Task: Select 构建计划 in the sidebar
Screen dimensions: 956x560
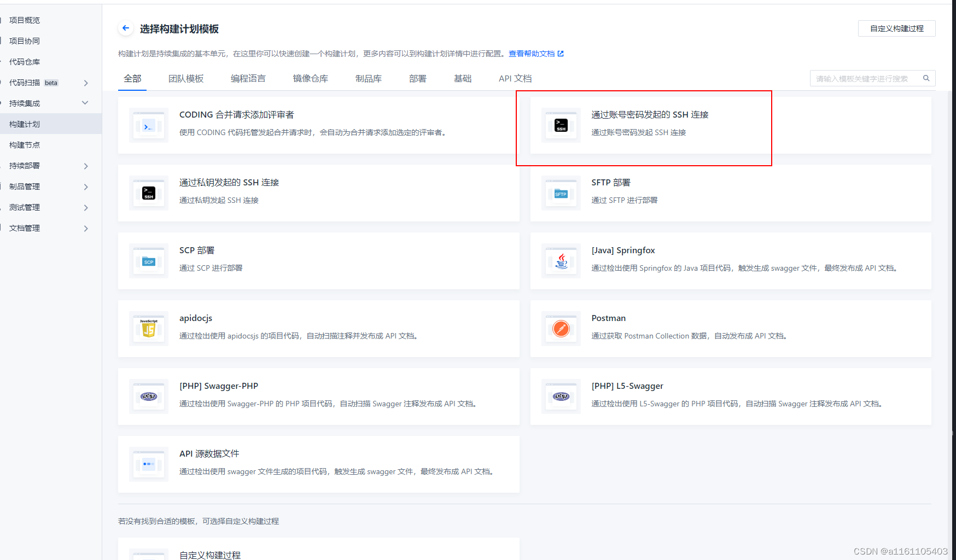Action: 51,124
